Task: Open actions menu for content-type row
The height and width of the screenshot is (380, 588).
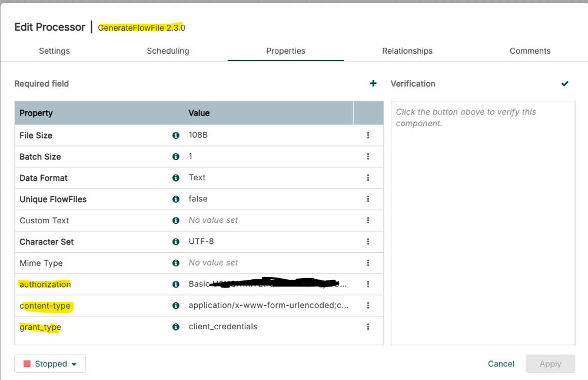Action: (368, 306)
